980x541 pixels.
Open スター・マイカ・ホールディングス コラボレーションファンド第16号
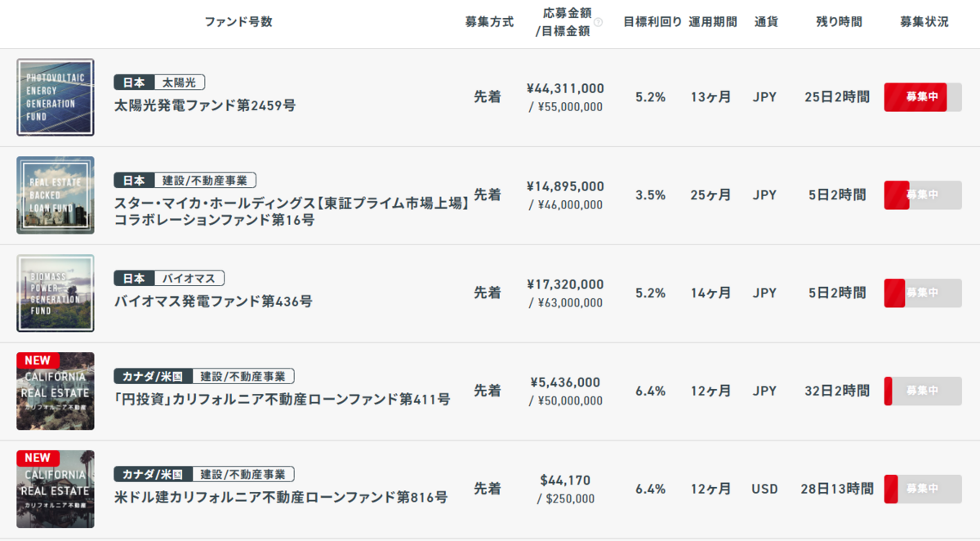click(x=292, y=212)
